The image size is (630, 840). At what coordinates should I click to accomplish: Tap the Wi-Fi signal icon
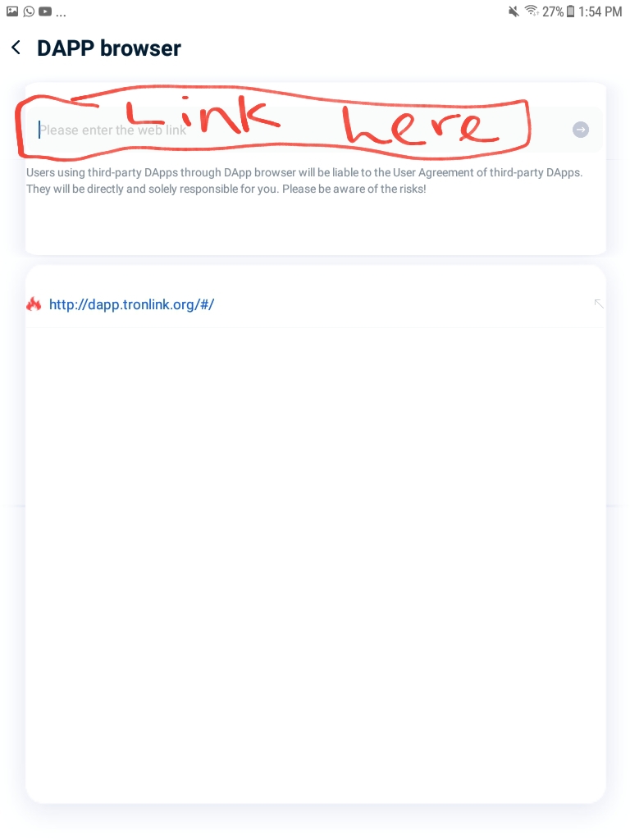tap(532, 11)
